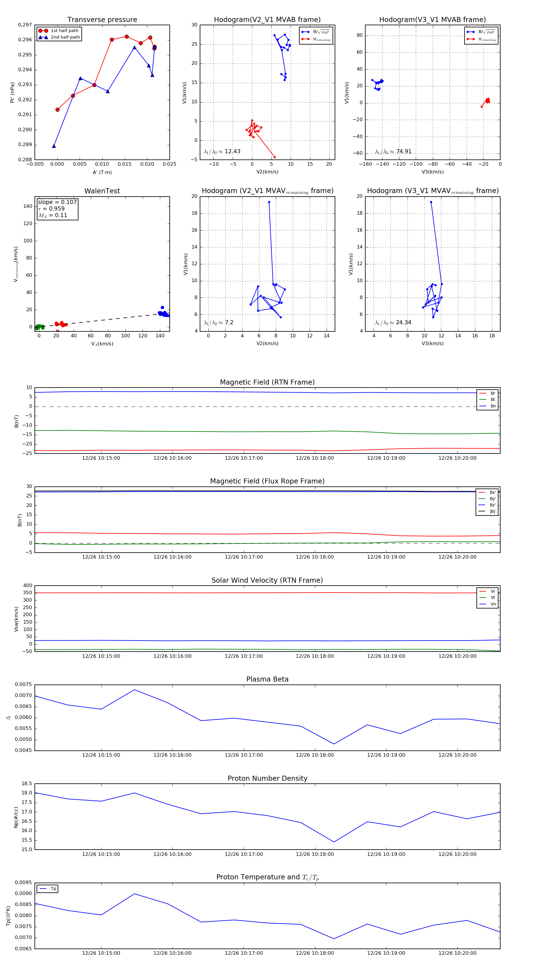Click the Bx' legend entry
This screenshot has width=535, height=980.
[x=487, y=492]
